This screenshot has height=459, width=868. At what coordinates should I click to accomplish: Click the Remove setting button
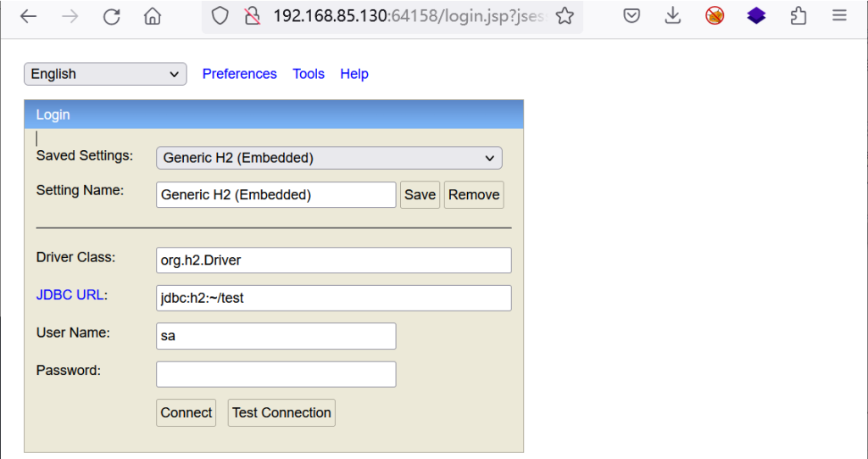[474, 194]
